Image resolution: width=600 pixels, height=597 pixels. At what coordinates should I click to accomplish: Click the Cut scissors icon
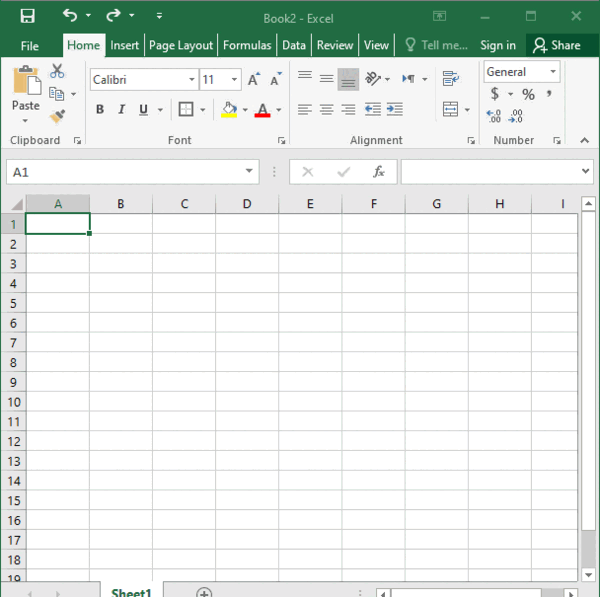pyautogui.click(x=57, y=71)
